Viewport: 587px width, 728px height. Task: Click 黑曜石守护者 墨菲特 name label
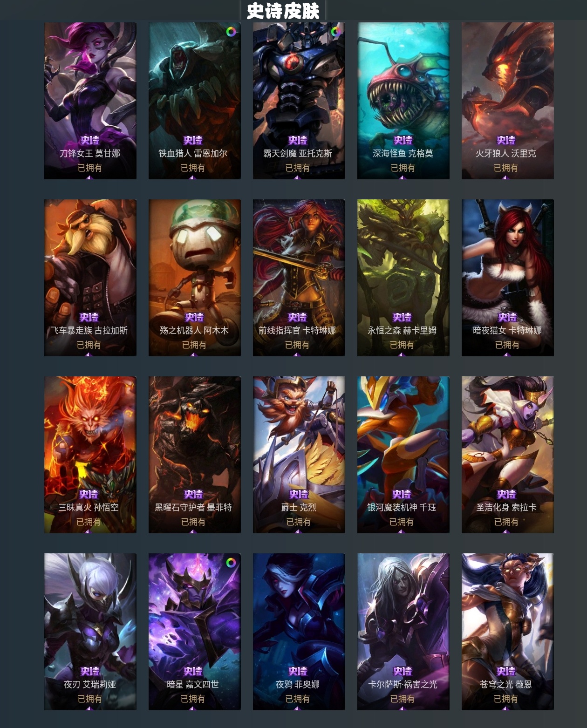coord(193,507)
